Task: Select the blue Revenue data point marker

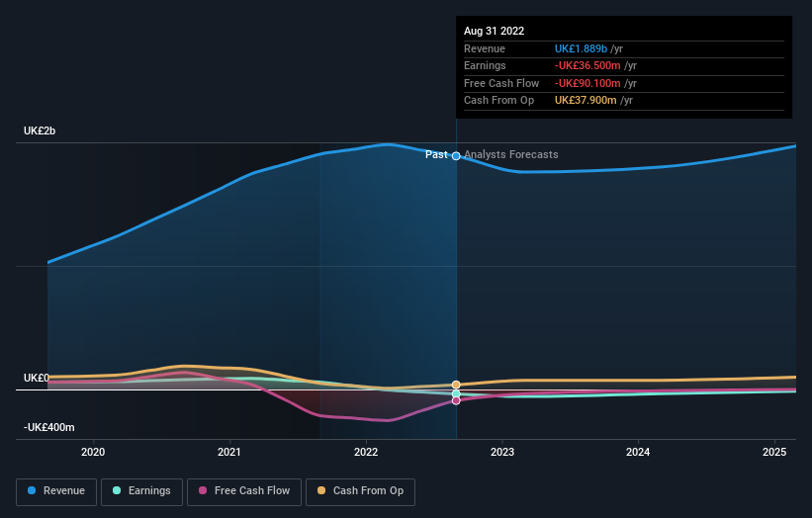Action: 456,156
